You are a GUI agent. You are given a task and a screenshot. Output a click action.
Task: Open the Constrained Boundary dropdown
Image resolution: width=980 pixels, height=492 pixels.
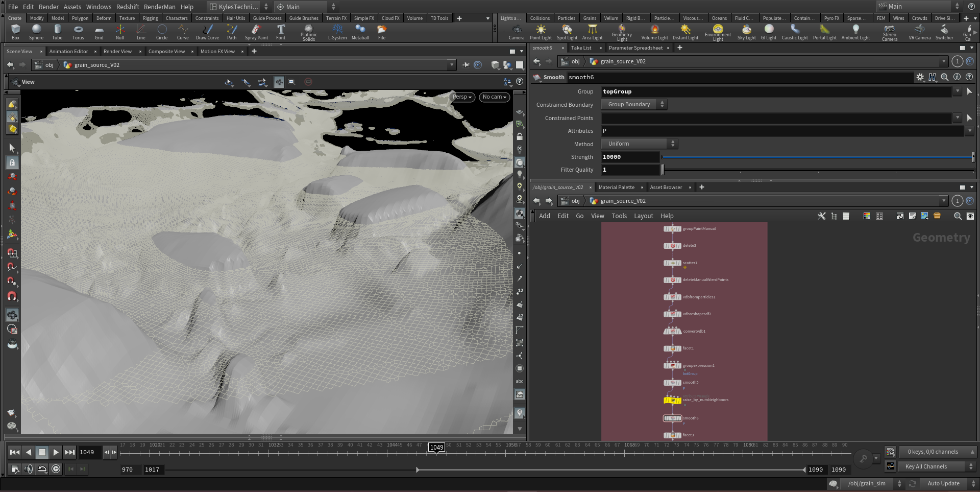tap(634, 104)
